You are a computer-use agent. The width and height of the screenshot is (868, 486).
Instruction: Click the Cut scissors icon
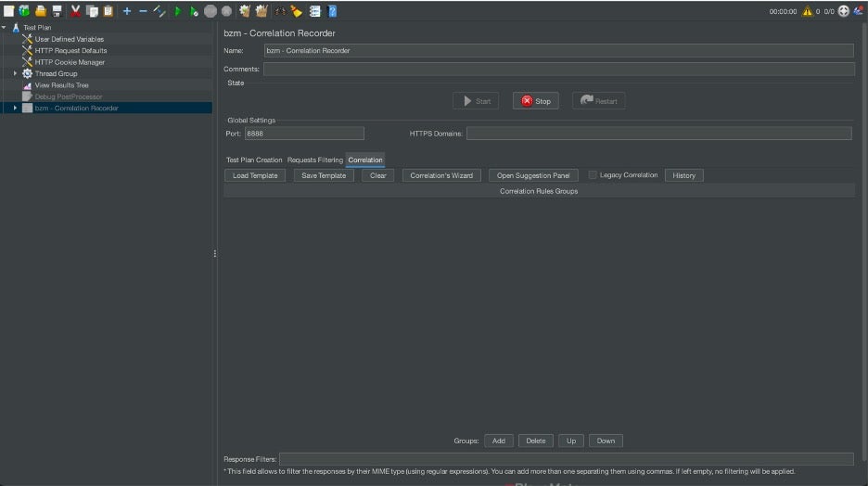click(75, 11)
